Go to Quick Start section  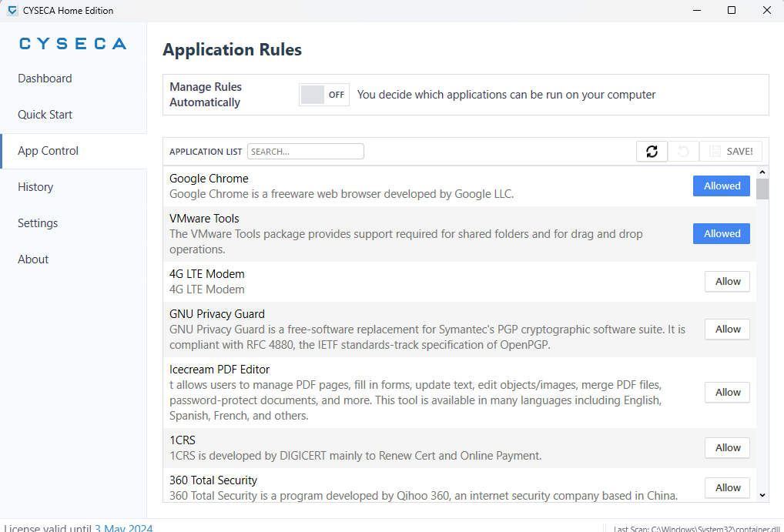(x=73, y=115)
